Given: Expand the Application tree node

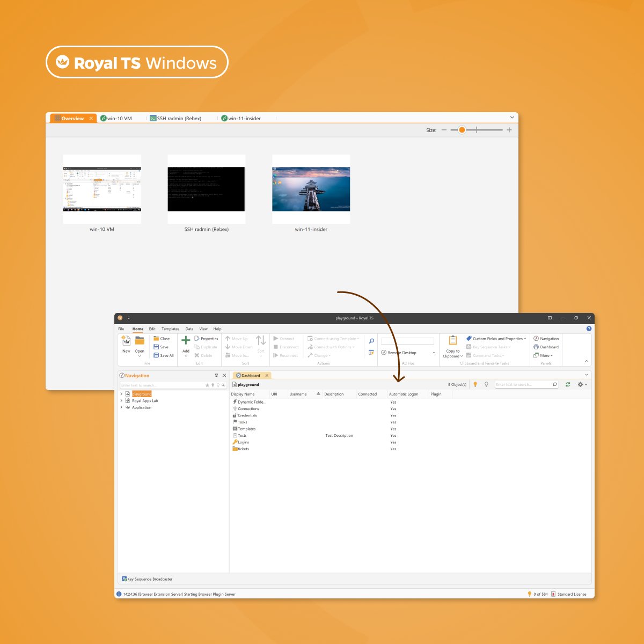Looking at the screenshot, I should pyautogui.click(x=121, y=407).
